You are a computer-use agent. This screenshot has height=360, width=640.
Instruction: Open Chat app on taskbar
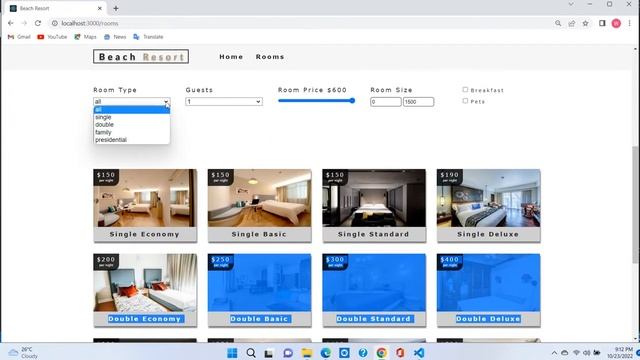[288, 353]
